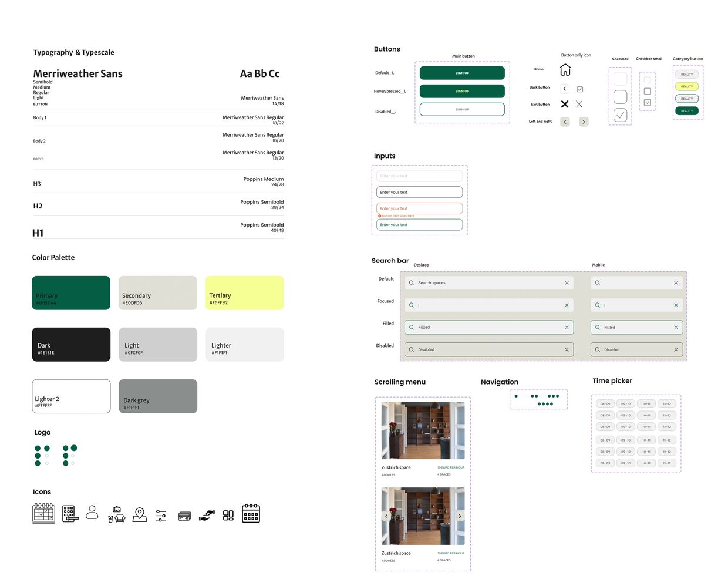Toggle the small checked checkbox under Checkbox small
This screenshot has height=586, width=728.
[x=647, y=103]
